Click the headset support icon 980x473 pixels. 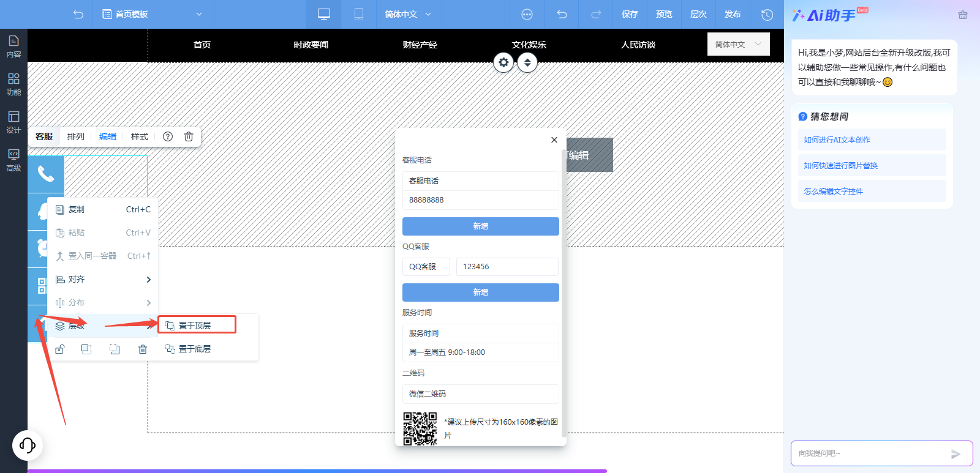(x=28, y=445)
